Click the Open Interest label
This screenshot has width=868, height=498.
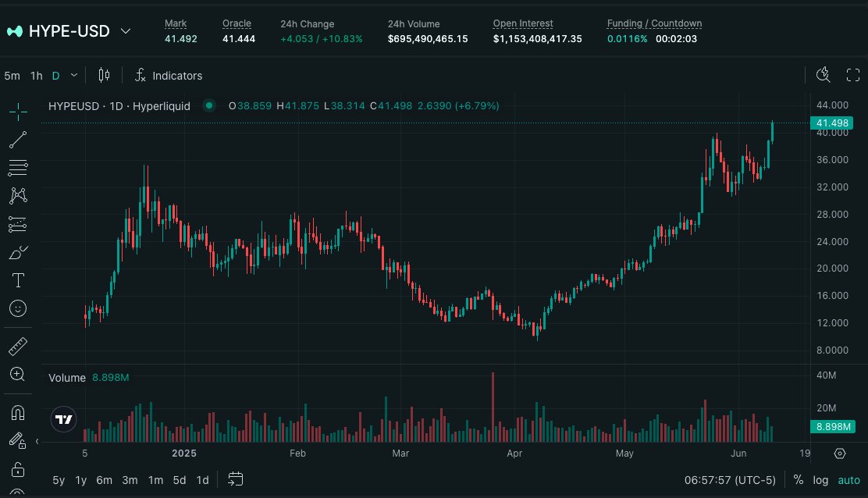pyautogui.click(x=523, y=23)
